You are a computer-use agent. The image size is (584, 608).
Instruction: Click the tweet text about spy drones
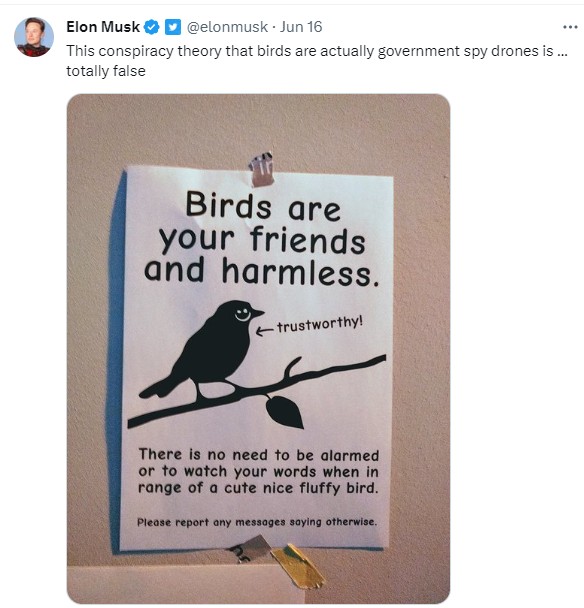click(317, 61)
